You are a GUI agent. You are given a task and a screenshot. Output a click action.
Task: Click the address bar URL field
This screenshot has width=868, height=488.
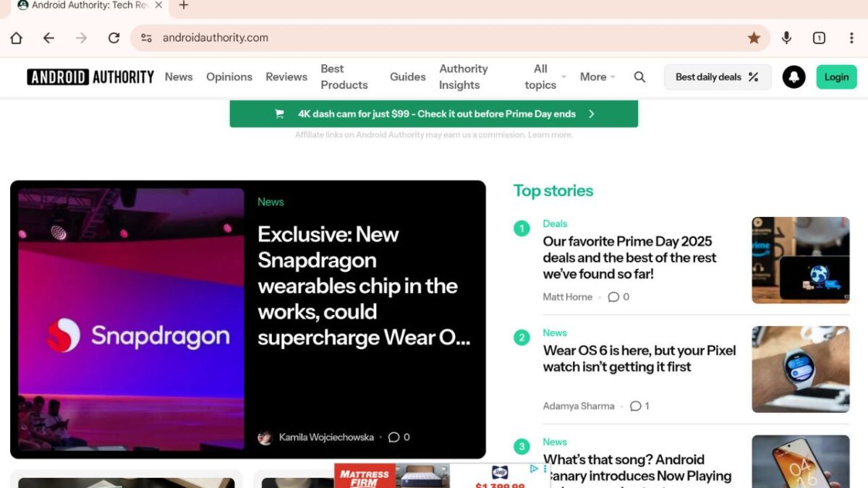(x=434, y=38)
